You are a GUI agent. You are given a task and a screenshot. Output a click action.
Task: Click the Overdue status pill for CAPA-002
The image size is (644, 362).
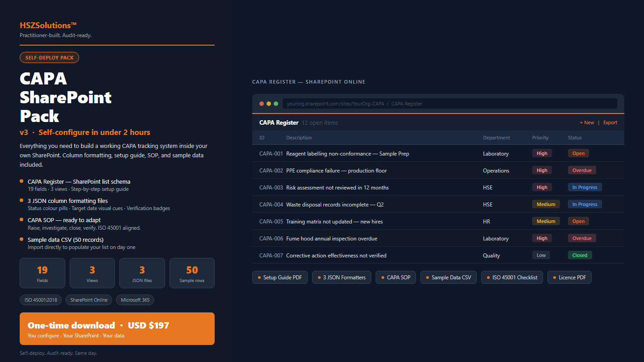coord(582,170)
